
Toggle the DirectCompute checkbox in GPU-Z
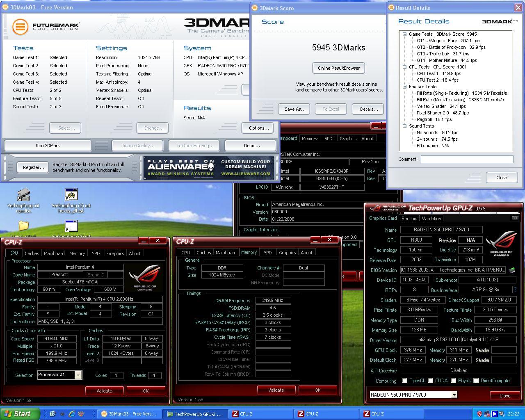point(476,381)
